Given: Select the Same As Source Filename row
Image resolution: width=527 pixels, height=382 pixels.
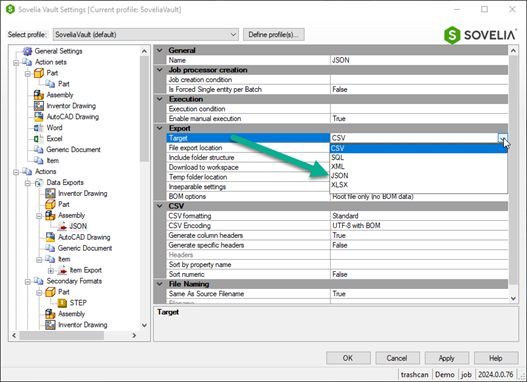Looking at the screenshot, I should click(337, 294).
